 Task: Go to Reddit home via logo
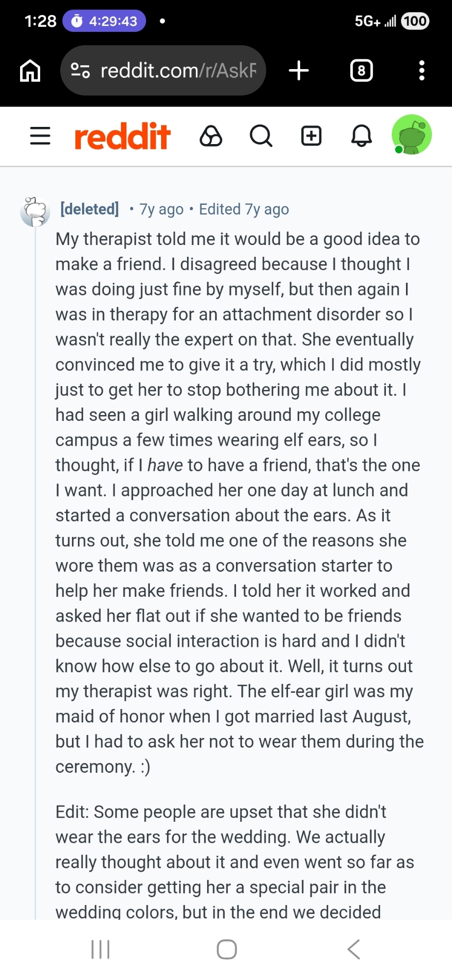pyautogui.click(x=122, y=136)
